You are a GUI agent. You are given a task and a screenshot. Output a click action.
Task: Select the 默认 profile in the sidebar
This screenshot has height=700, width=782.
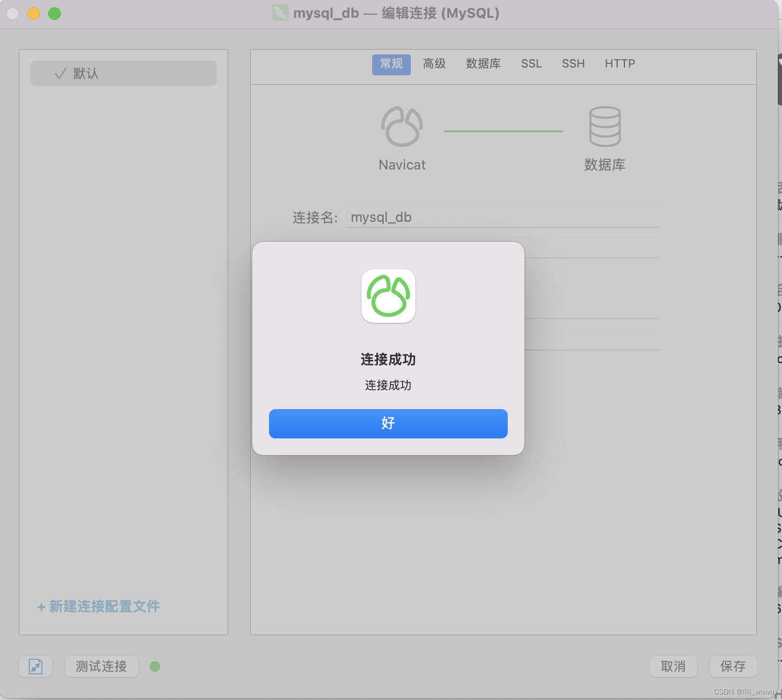tap(123, 74)
